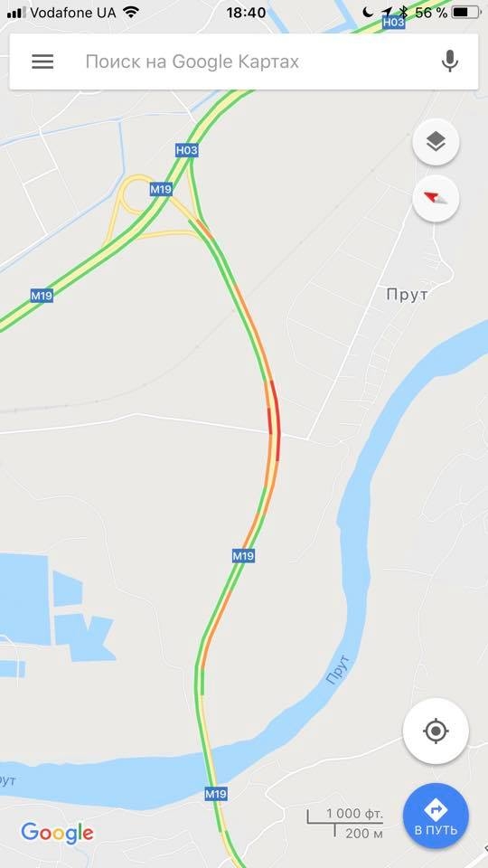The height and width of the screenshot is (868, 488).
Task: Open the hamburger menu
Action: [x=42, y=61]
